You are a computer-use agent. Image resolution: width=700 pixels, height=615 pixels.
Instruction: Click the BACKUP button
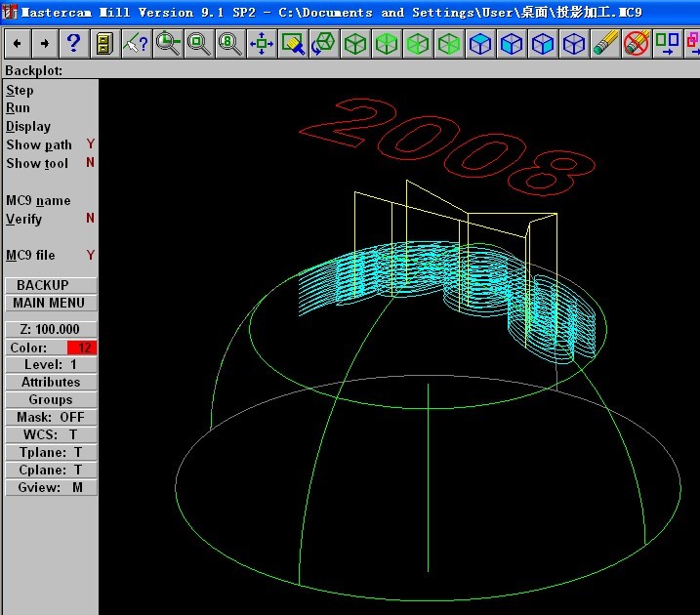[51, 285]
